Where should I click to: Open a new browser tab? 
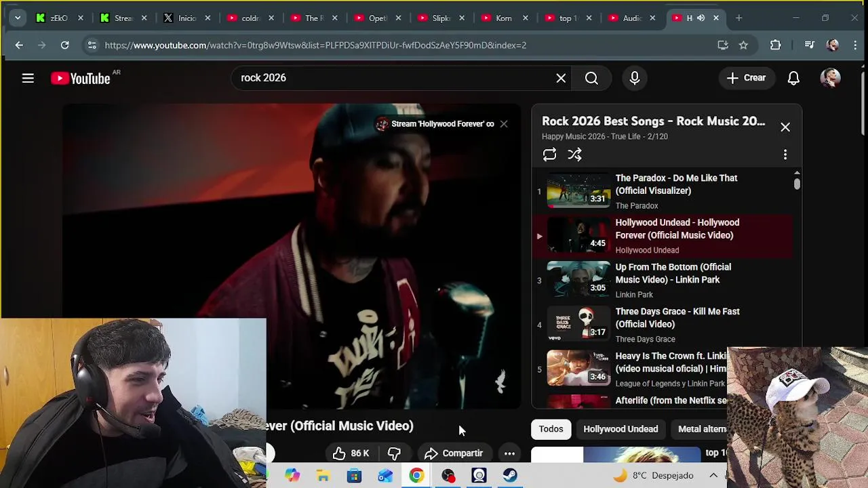point(739,18)
